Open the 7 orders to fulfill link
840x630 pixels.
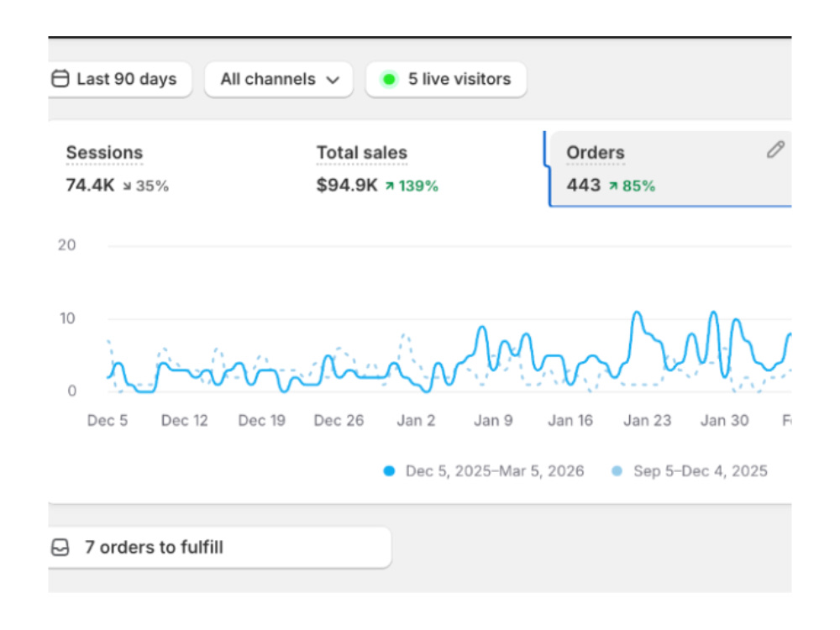[x=219, y=547]
